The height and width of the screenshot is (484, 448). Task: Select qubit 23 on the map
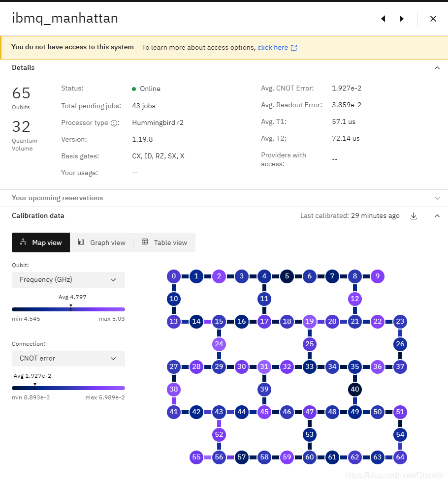pos(400,321)
